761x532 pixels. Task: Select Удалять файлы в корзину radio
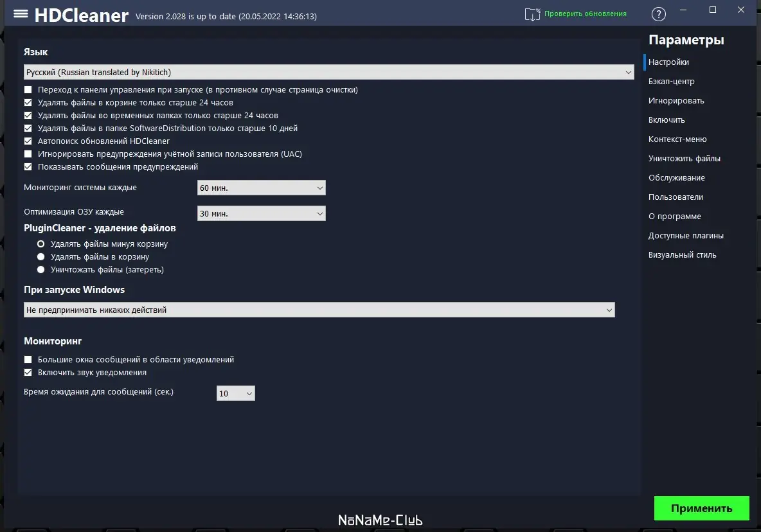click(x=40, y=256)
